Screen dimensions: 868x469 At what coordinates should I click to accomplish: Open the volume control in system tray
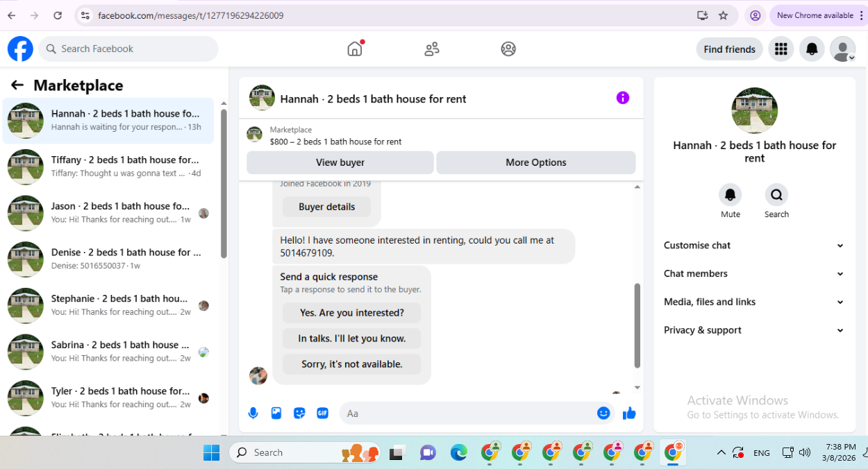(805, 452)
